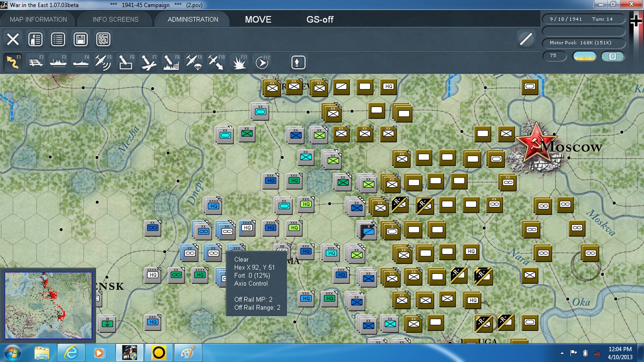Choose the F9 air transport mode
This screenshot has width=644, height=362.
194,62
